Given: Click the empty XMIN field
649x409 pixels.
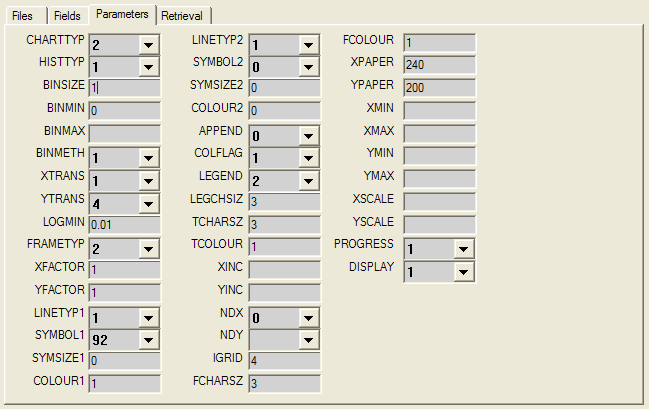Looking at the screenshot, I should 439,110.
